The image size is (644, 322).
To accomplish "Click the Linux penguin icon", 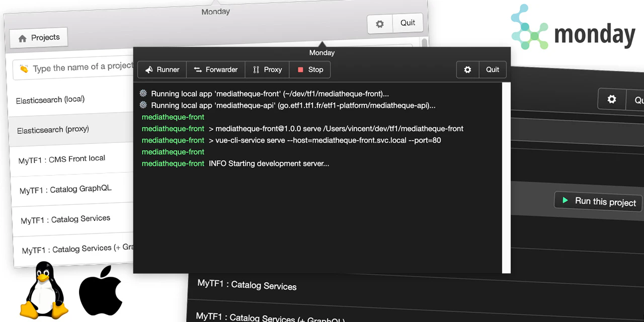I will pyautogui.click(x=44, y=290).
